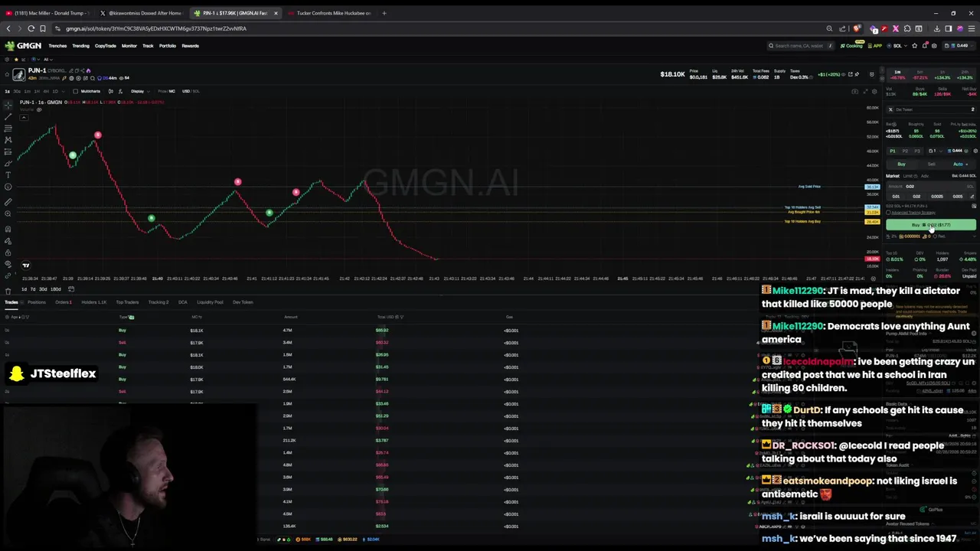Select preset P1

point(892,151)
